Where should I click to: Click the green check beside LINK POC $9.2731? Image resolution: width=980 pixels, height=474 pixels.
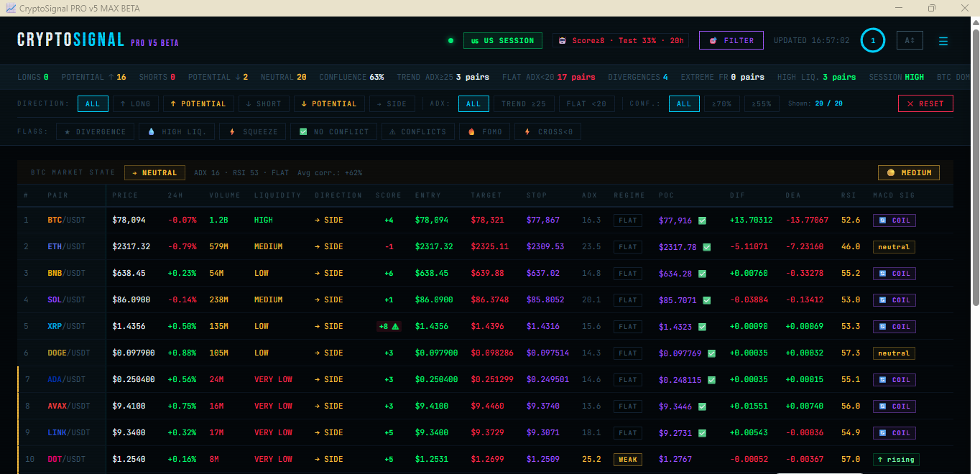(x=702, y=433)
